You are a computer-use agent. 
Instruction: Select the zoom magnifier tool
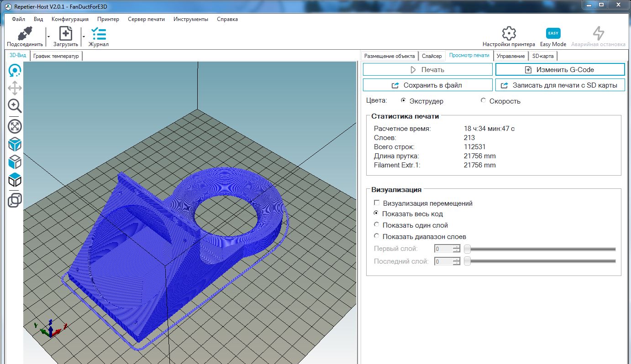(15, 106)
